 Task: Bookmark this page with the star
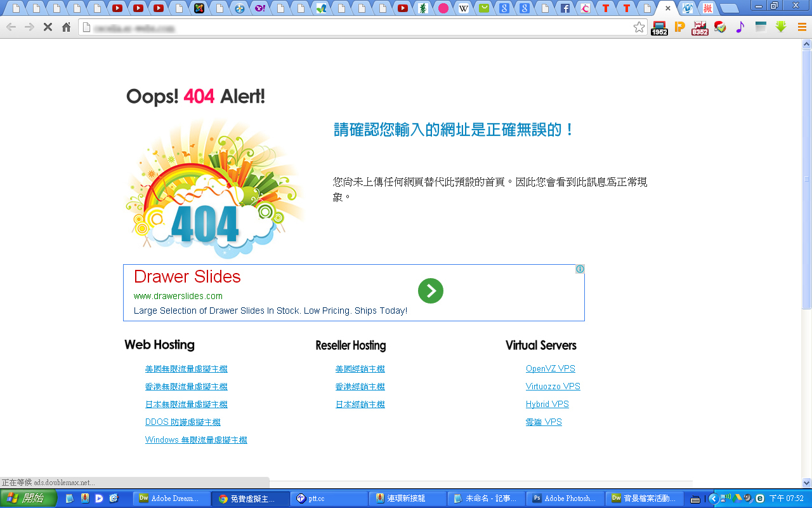point(639,27)
